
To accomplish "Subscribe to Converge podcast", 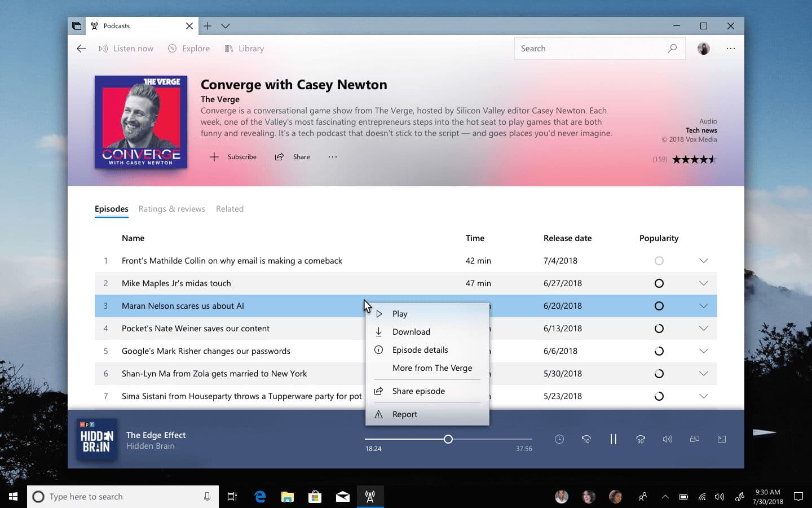I will 233,157.
